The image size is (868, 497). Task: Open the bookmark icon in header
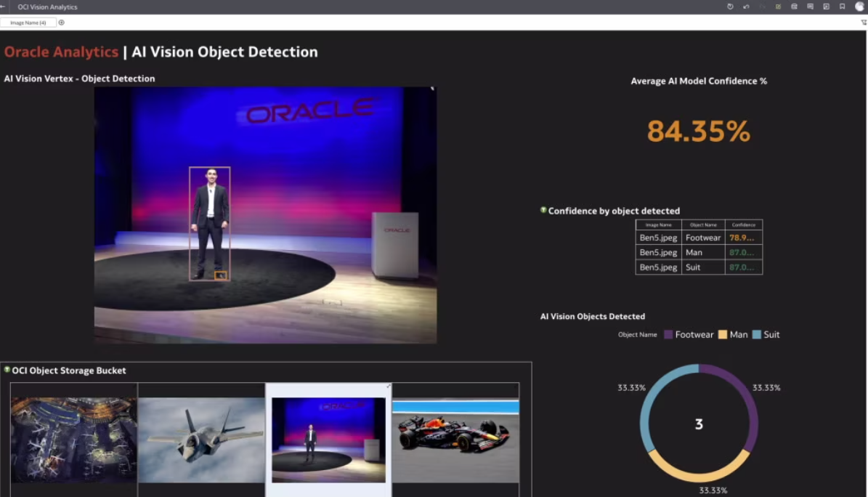(842, 7)
